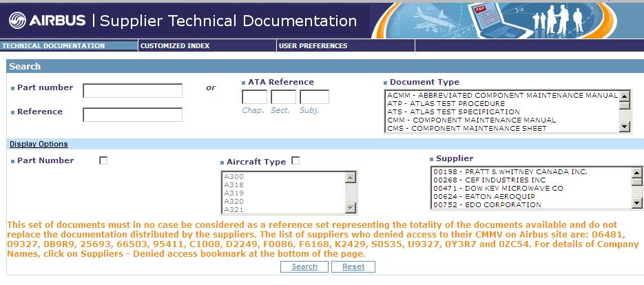Image resolution: width=644 pixels, height=285 pixels.
Task: Select supplier 00198 - Pratt & Whitney Canada
Action: pyautogui.click(x=532, y=171)
